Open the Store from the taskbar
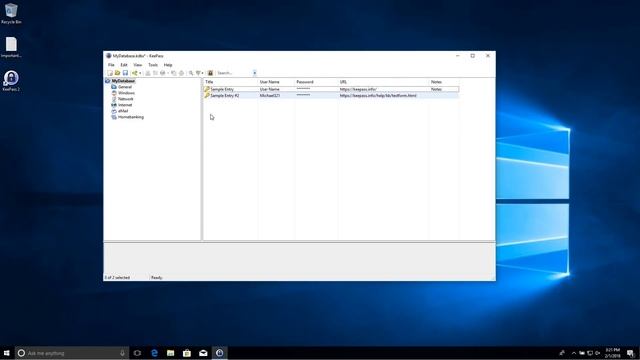640x360 pixels. tap(187, 353)
